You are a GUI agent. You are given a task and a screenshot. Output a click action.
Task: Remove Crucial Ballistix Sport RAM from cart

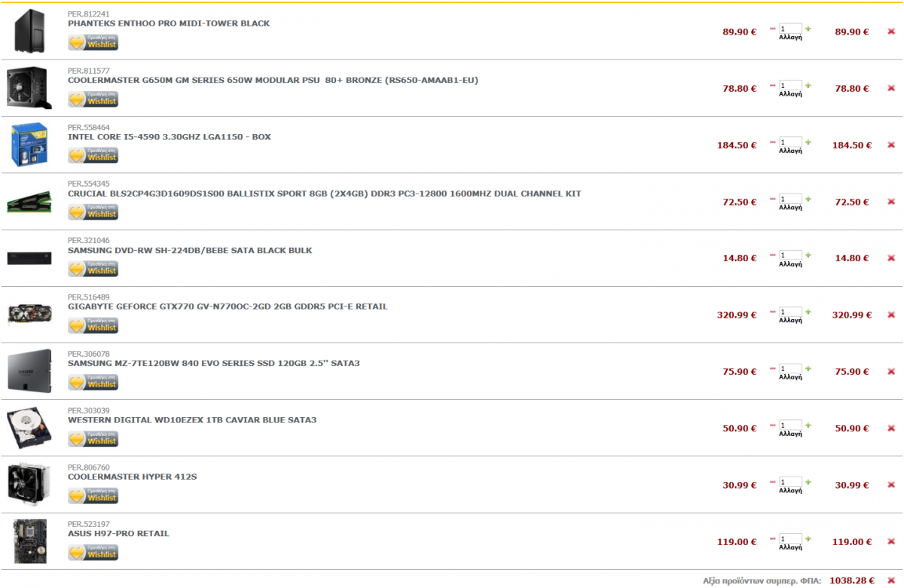pos(891,202)
